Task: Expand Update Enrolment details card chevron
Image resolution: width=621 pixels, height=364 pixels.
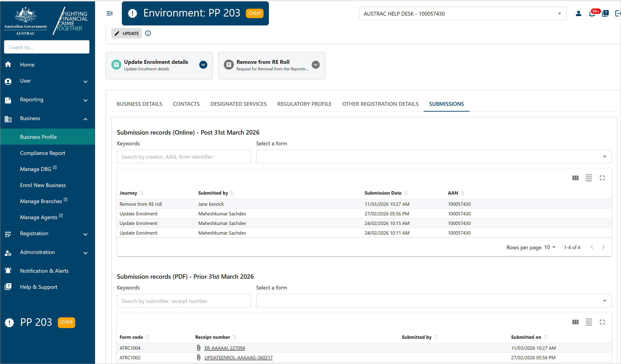Action: [x=203, y=65]
